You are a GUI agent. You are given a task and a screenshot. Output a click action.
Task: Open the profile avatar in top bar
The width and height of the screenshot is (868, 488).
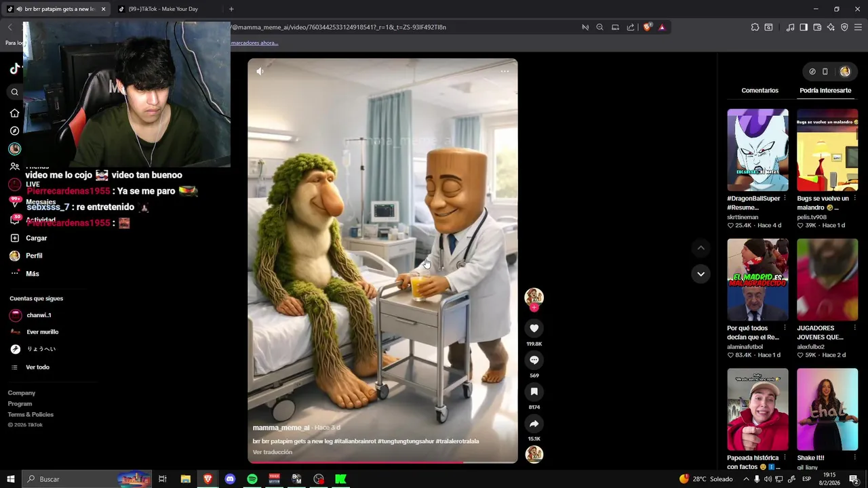(845, 71)
